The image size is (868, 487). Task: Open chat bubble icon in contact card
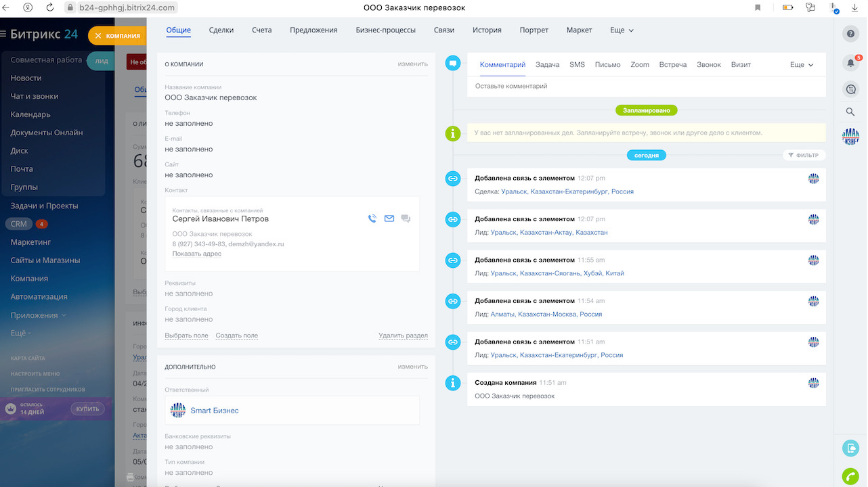(406, 218)
